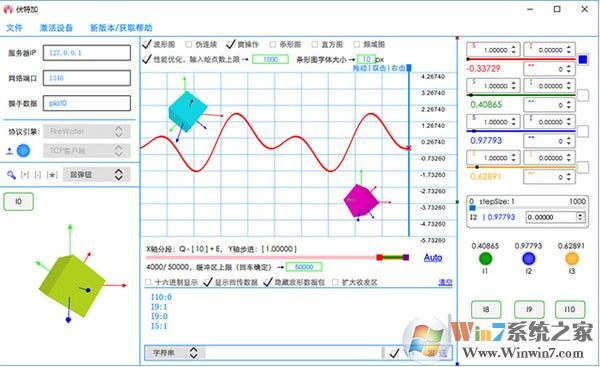Click orange channel scale 1.00000 stepper arrows
Screen dimensions: 600x367
[514, 158]
